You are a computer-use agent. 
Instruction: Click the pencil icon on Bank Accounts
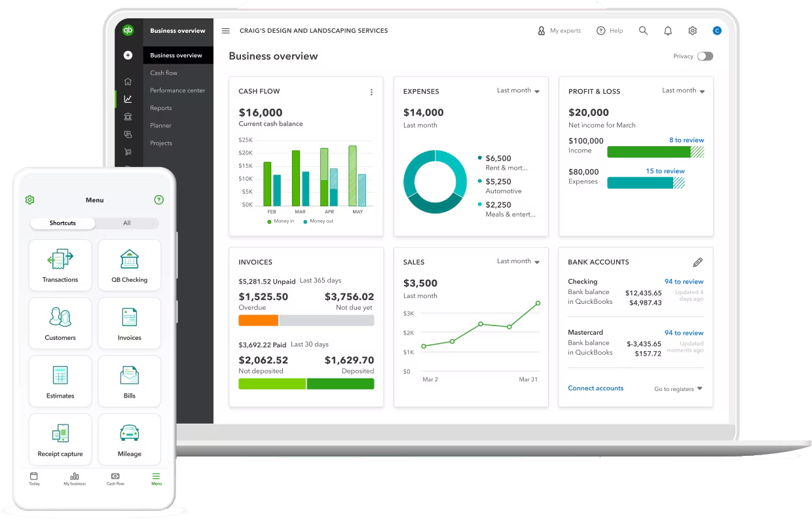click(697, 262)
